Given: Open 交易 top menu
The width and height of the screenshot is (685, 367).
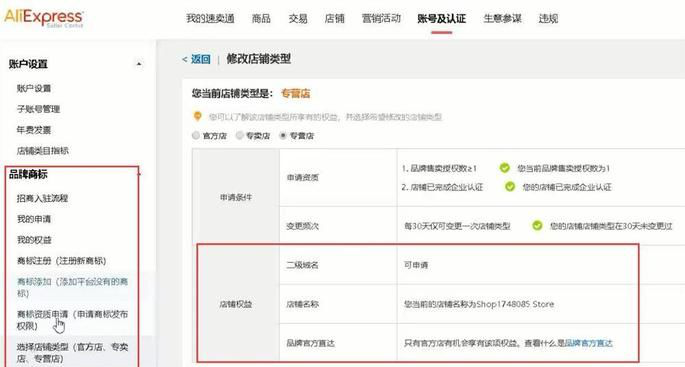Looking at the screenshot, I should (298, 18).
